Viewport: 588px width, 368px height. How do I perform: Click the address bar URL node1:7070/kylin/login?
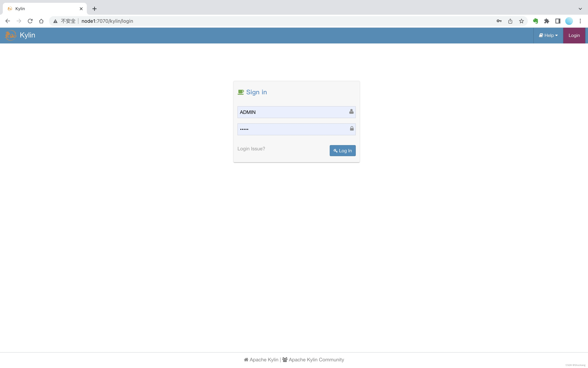click(x=107, y=21)
